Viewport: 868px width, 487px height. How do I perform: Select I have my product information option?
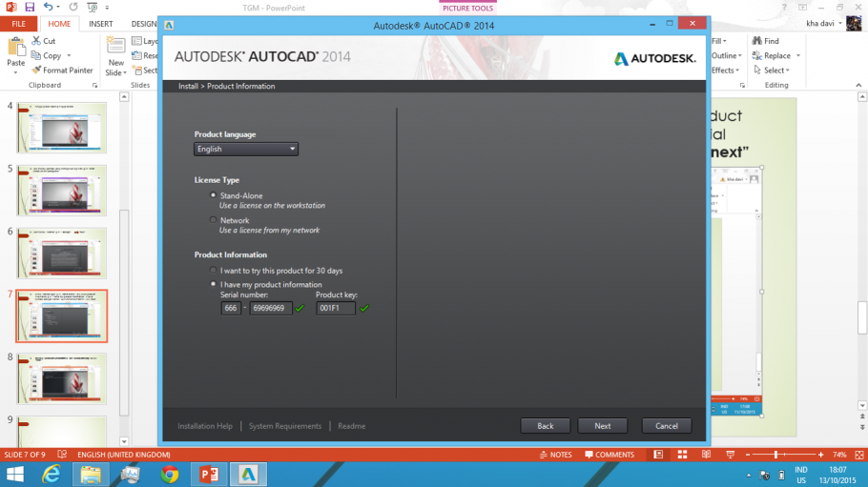pyautogui.click(x=213, y=284)
